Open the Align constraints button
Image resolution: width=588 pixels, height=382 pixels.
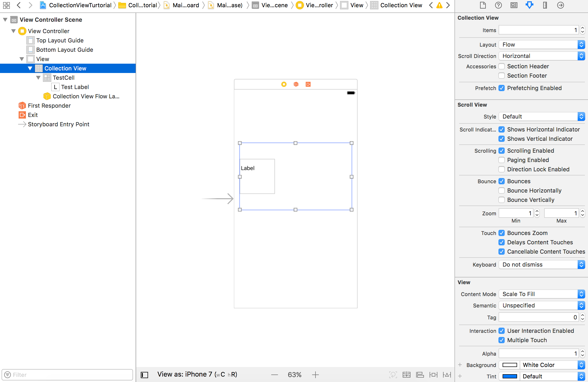pyautogui.click(x=420, y=375)
